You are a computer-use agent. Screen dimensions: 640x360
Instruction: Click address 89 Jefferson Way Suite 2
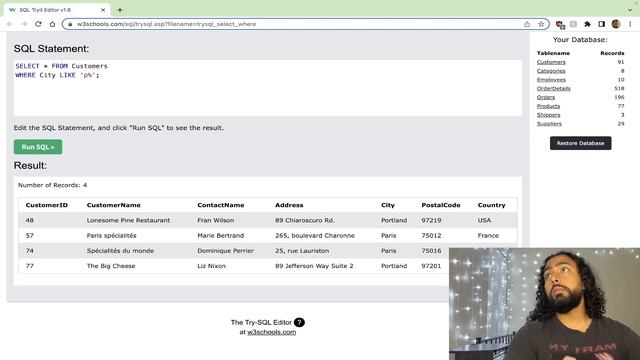[314, 266]
